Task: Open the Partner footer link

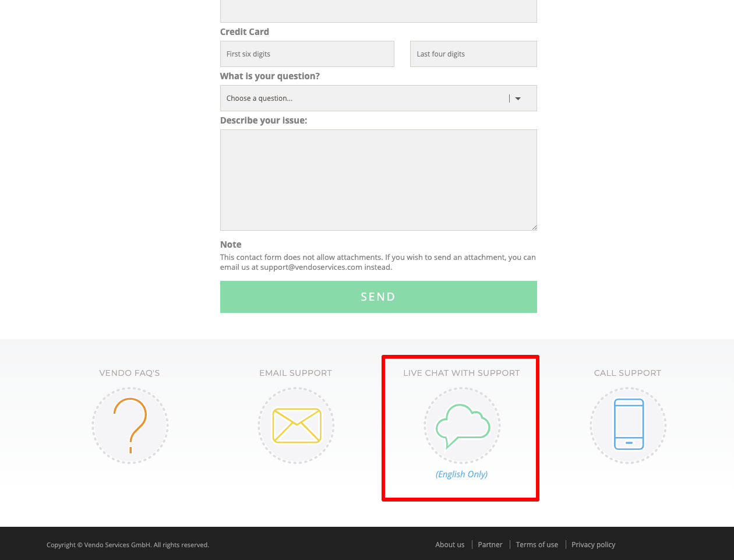Action: [x=490, y=545]
